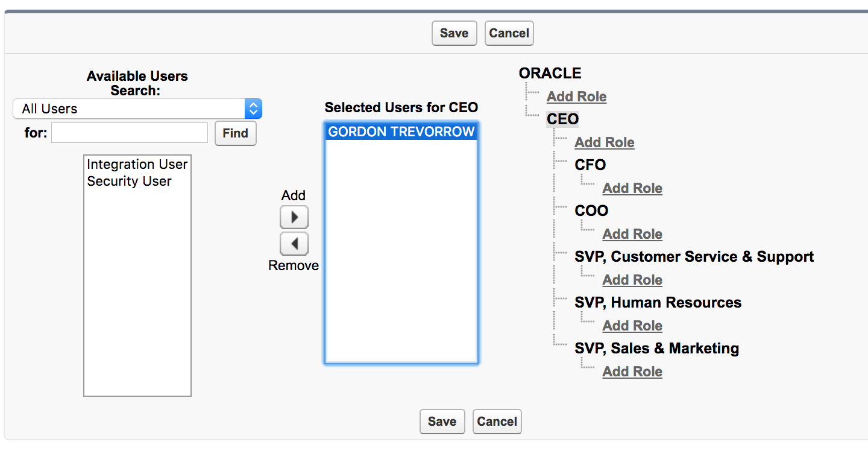Select the CFO role in hierarchy
Viewport: 868px width, 468px height.
(x=590, y=165)
